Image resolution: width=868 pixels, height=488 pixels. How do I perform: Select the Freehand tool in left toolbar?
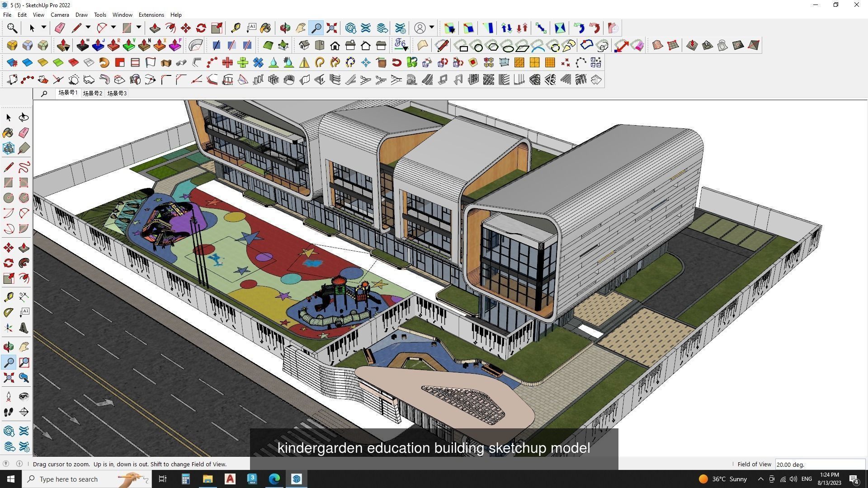point(24,167)
